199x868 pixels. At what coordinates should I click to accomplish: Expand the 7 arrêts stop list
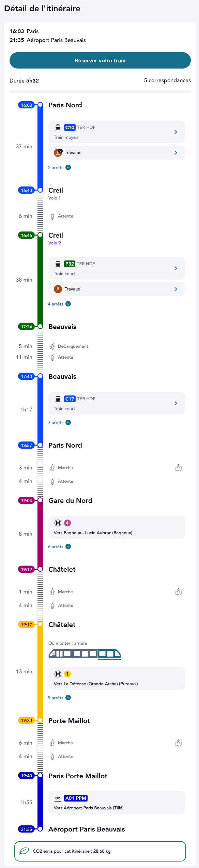[x=59, y=422]
